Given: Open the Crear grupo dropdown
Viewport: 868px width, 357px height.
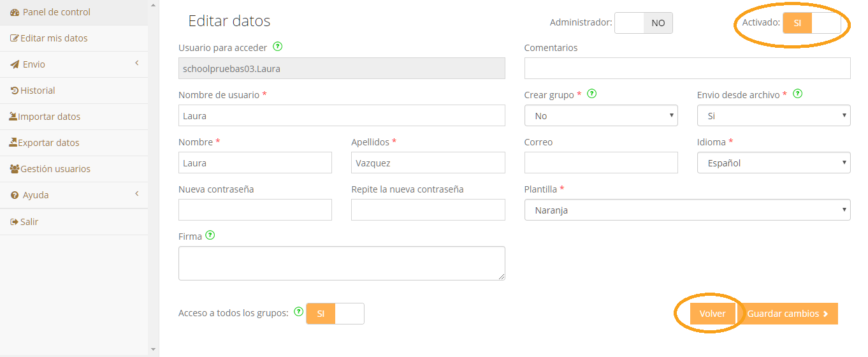Looking at the screenshot, I should (x=601, y=115).
